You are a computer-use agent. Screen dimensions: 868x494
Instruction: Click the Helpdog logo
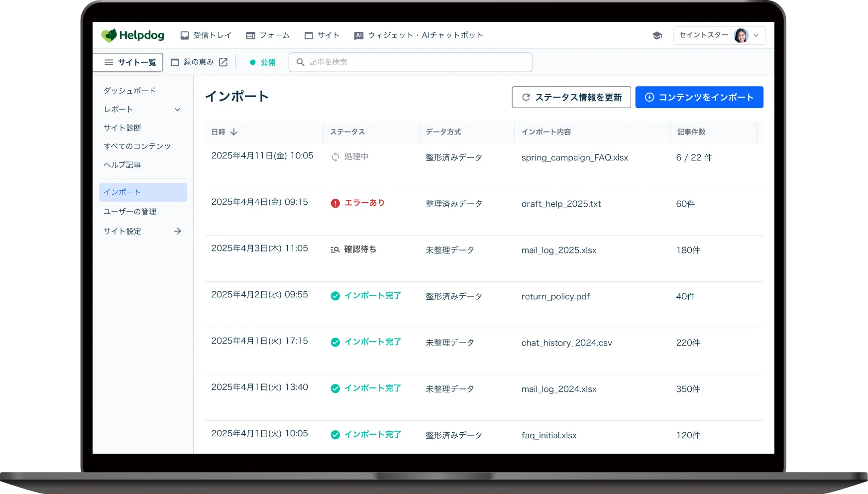[x=133, y=35]
